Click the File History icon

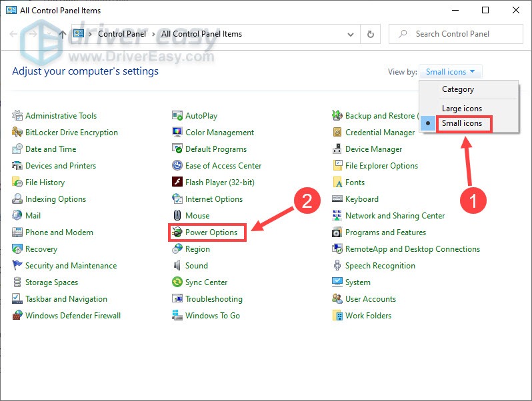click(17, 182)
